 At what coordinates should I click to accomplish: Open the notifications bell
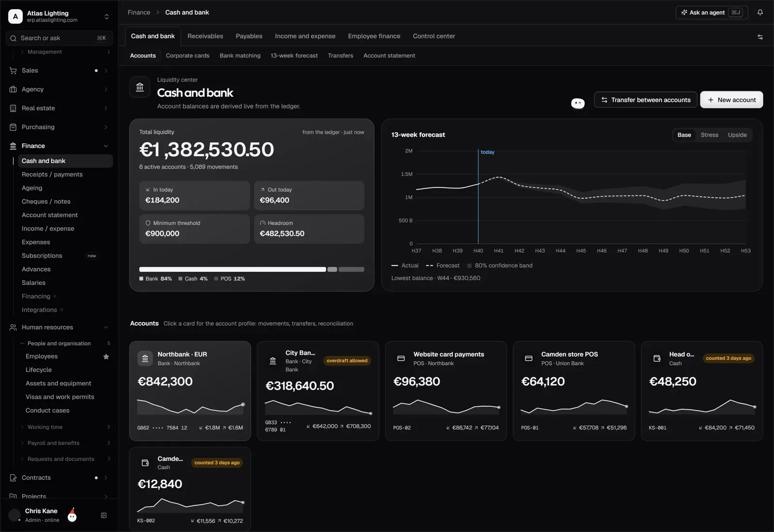[x=760, y=13]
